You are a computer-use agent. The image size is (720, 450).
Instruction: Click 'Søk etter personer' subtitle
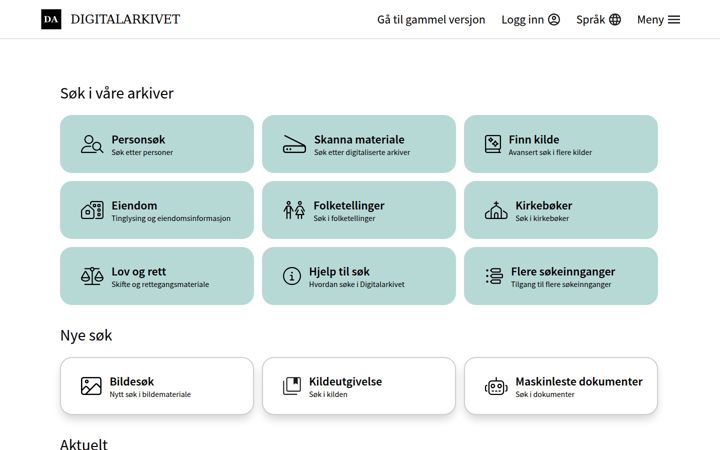coord(142,152)
